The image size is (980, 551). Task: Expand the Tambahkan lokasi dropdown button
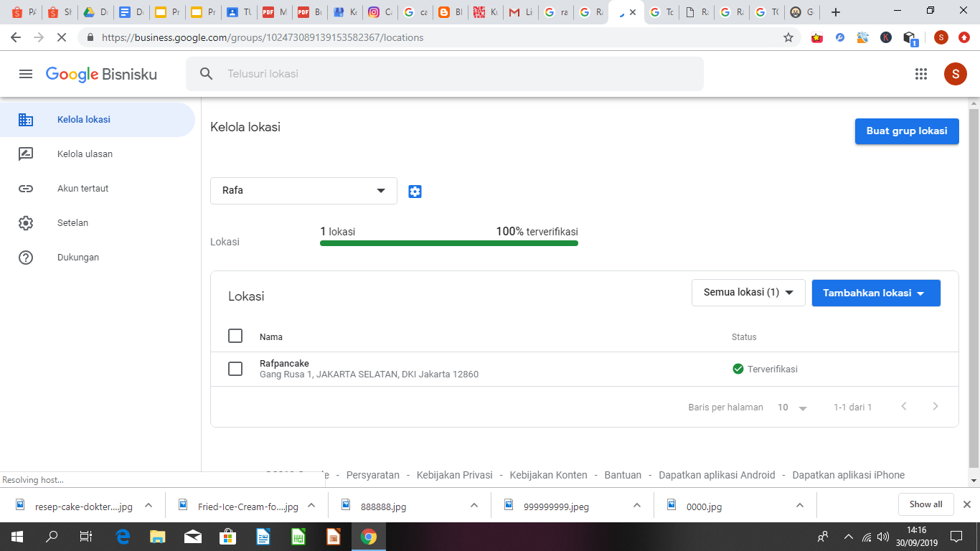click(876, 293)
